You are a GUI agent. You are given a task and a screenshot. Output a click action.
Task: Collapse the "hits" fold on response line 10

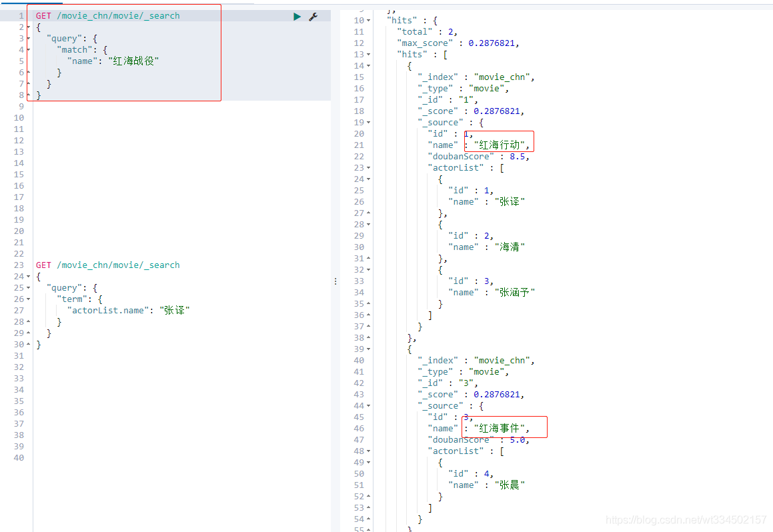[368, 20]
